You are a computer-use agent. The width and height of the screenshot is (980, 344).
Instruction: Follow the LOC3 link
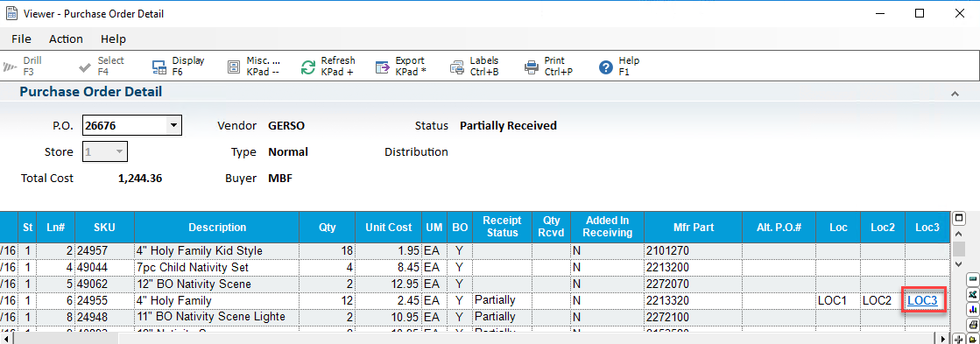click(922, 300)
